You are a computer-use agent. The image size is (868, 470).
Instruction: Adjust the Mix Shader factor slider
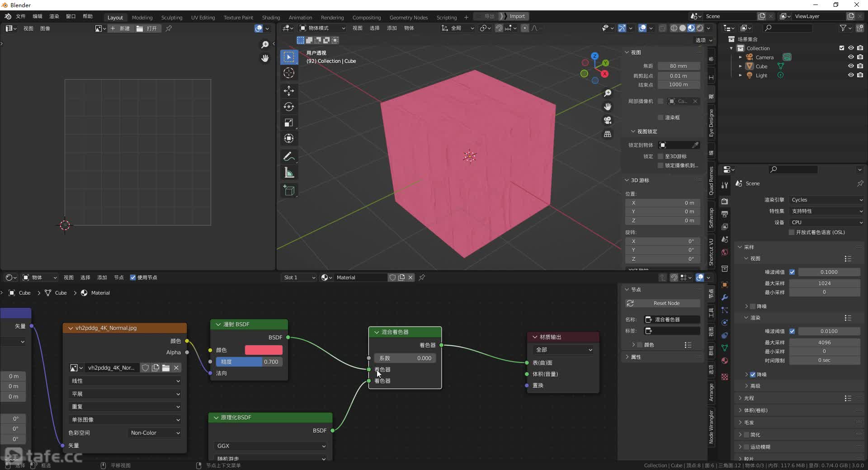[x=406, y=358]
